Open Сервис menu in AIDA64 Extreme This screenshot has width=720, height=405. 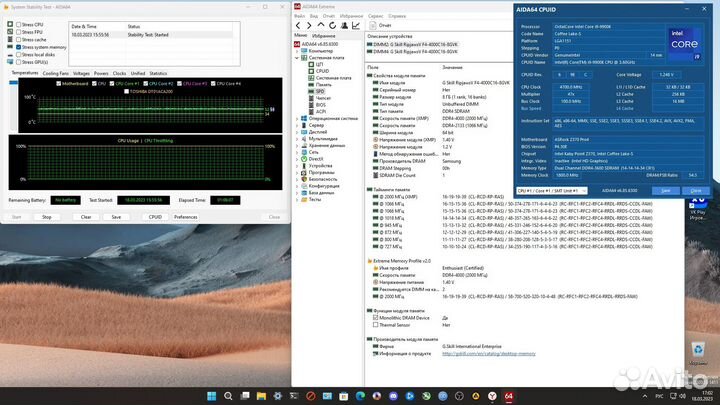coord(375,16)
